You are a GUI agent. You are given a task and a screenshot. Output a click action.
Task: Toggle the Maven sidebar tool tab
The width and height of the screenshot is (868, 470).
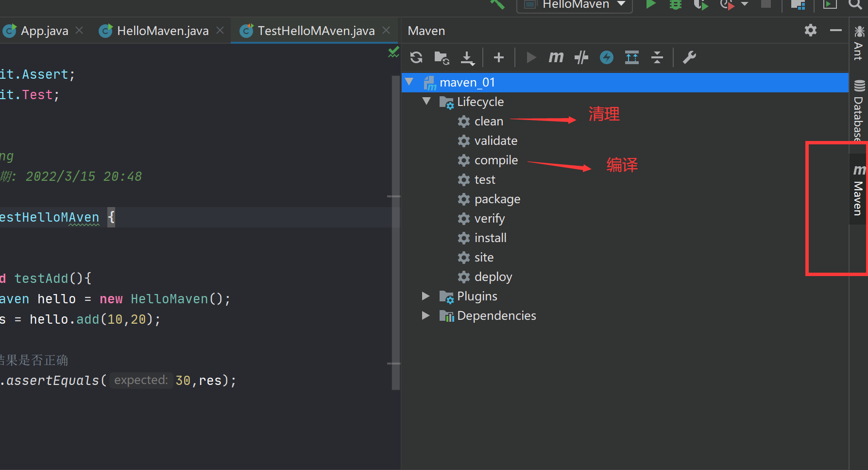pyautogui.click(x=859, y=190)
